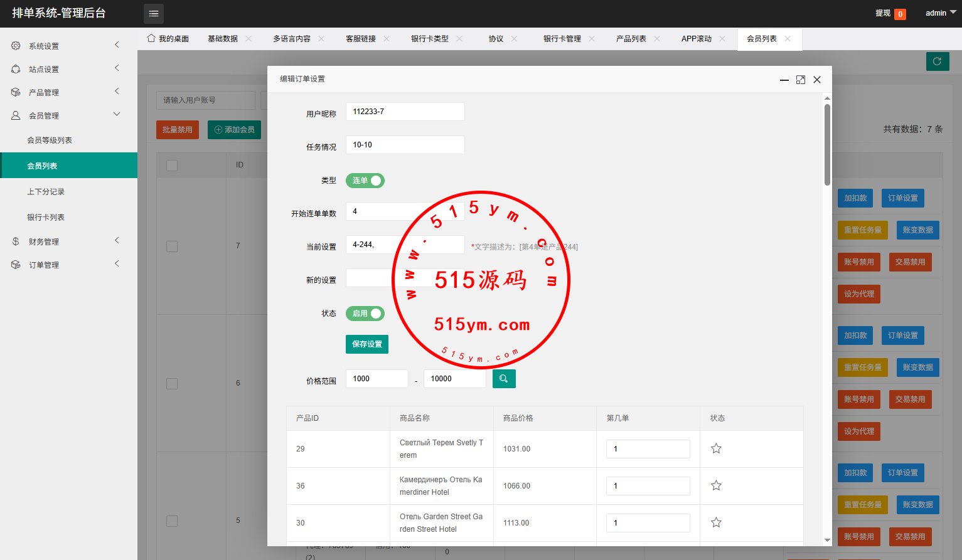Open 上下分记录 in the sidebar
This screenshot has height=560, width=962.
(x=46, y=192)
